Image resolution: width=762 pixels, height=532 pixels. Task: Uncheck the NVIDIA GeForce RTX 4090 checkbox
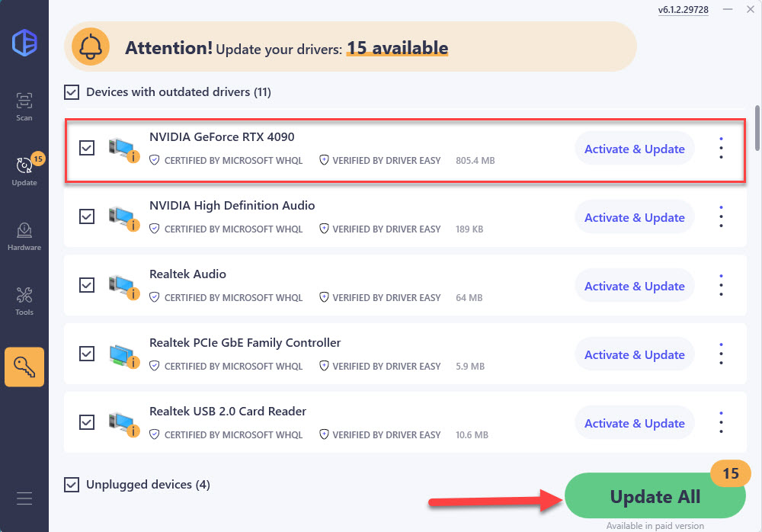(87, 148)
